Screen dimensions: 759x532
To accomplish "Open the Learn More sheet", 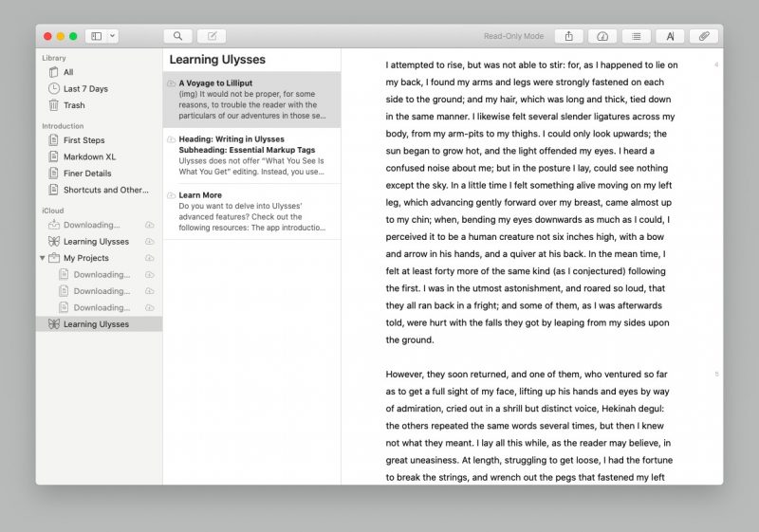I will pyautogui.click(x=251, y=211).
